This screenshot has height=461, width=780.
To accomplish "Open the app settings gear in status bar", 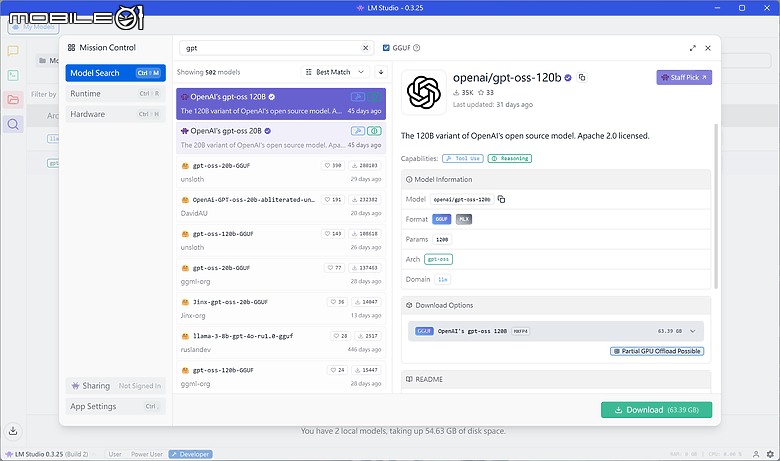I will (x=770, y=454).
